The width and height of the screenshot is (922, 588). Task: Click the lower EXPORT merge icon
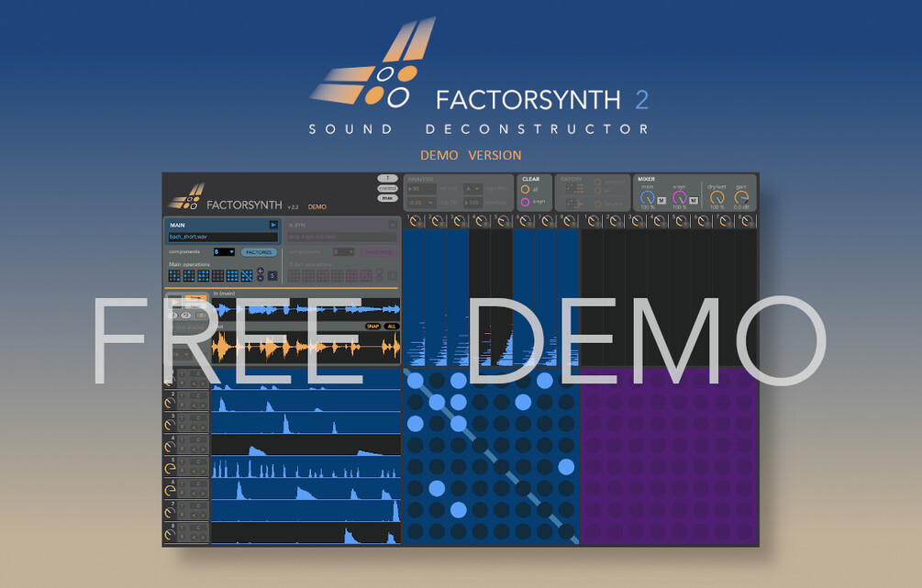pos(574,204)
